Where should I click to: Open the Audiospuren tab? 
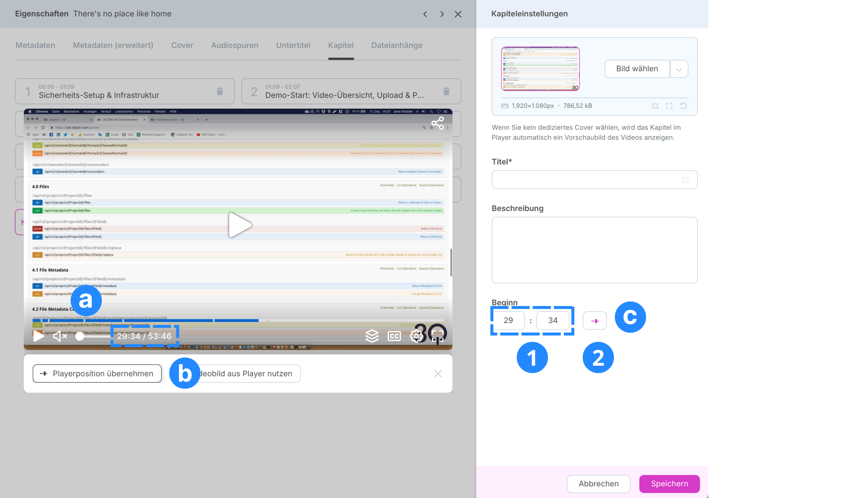pos(234,45)
